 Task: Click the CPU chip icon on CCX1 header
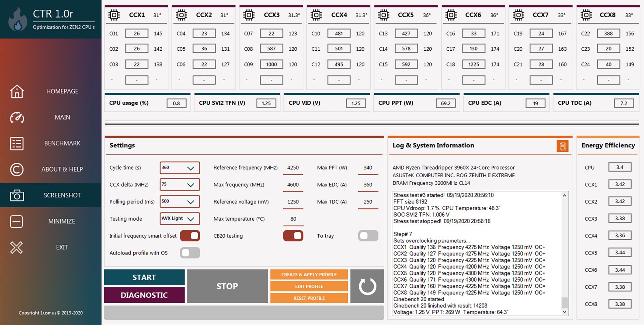(x=114, y=14)
